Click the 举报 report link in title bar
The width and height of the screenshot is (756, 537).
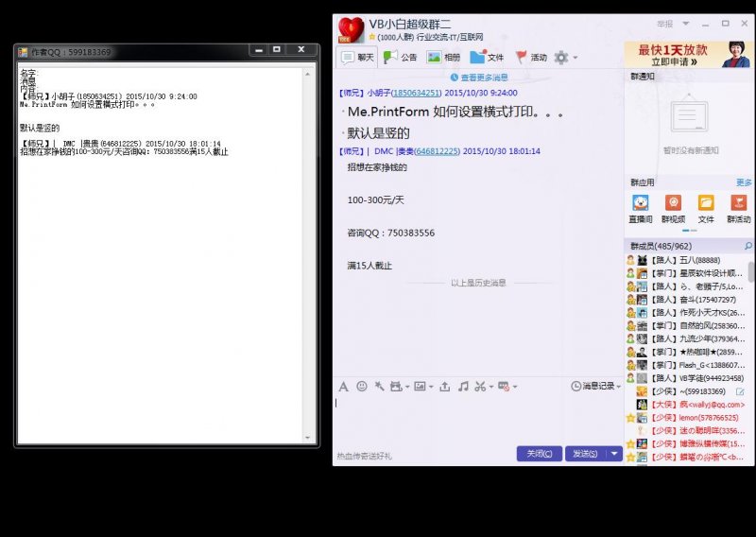pyautogui.click(x=664, y=24)
